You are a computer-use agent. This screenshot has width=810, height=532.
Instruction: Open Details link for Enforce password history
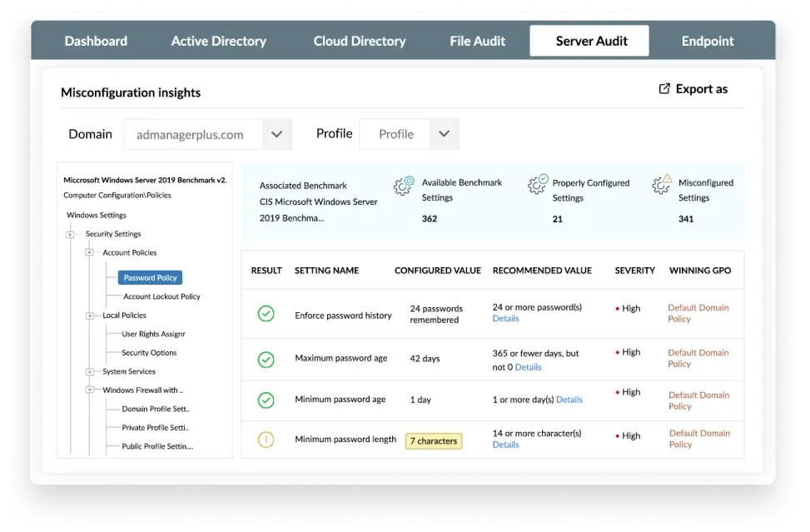(505, 319)
